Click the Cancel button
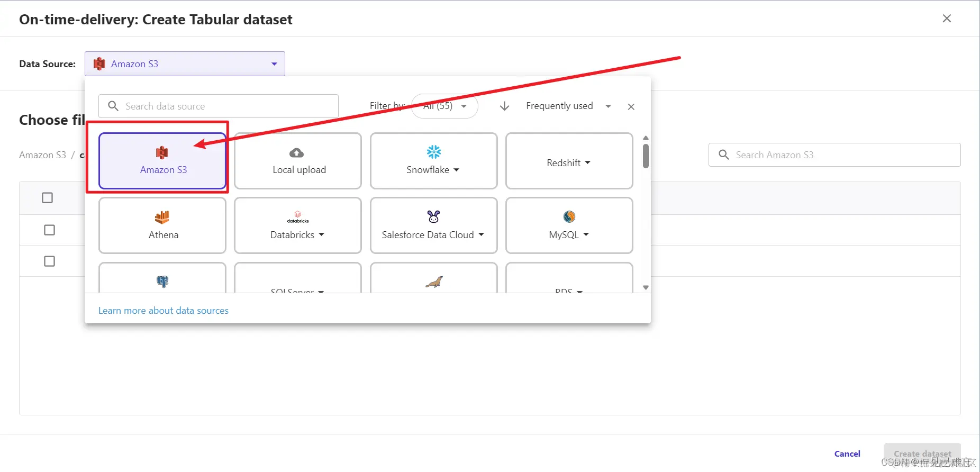The width and height of the screenshot is (980, 472). click(847, 454)
